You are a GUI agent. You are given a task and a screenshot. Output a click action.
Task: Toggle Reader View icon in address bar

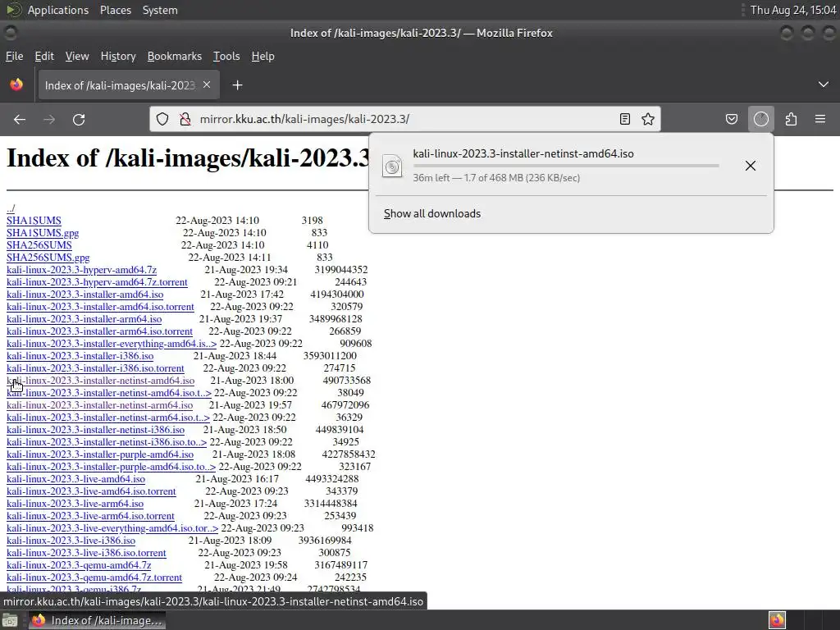coord(624,119)
